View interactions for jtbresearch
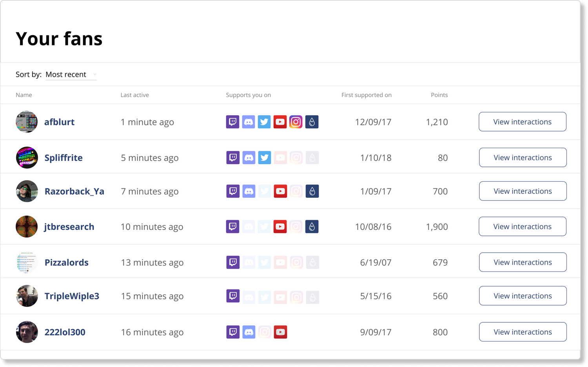This screenshot has width=588, height=367. pyautogui.click(x=522, y=226)
